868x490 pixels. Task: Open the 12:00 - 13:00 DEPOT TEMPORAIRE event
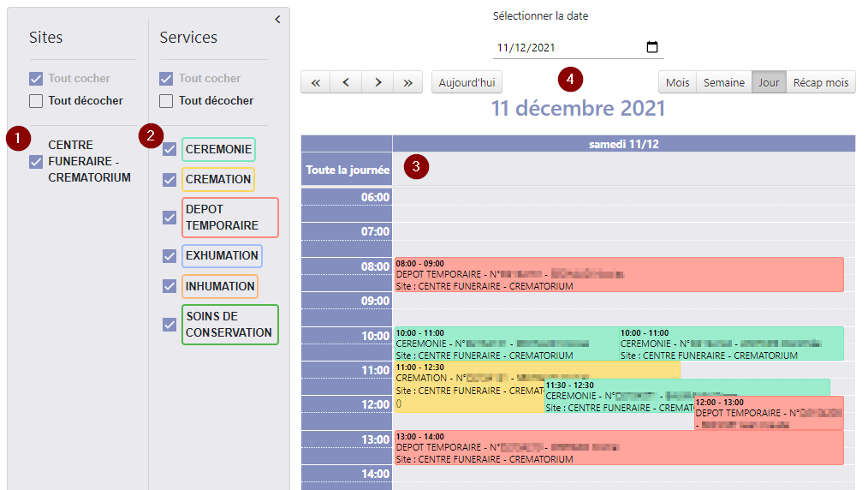769,413
